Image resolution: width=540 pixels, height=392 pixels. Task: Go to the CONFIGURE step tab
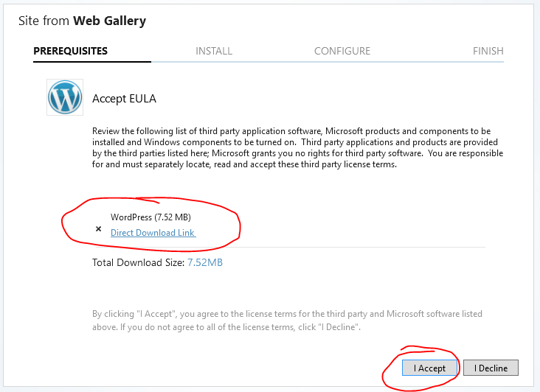(342, 51)
